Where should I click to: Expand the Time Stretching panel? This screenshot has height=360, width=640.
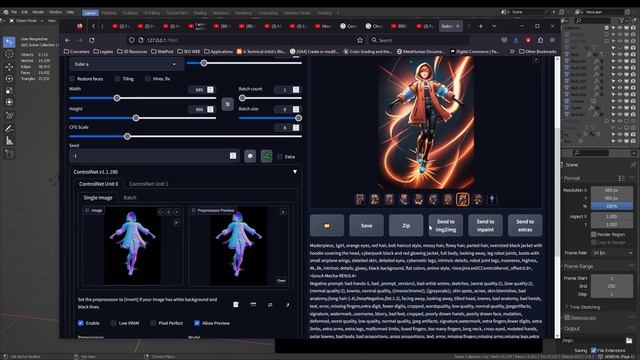pos(584,307)
